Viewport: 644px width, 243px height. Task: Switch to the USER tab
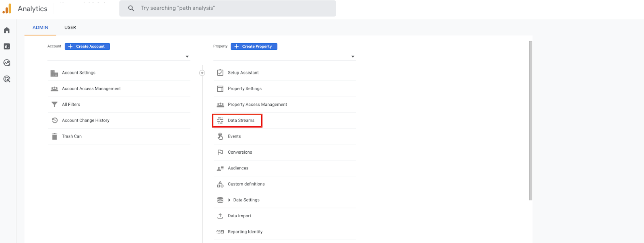click(70, 27)
